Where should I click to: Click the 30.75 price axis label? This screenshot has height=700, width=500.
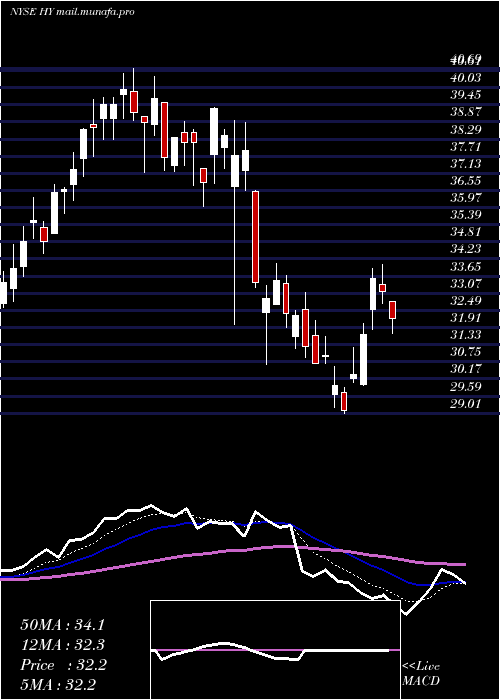point(465,352)
